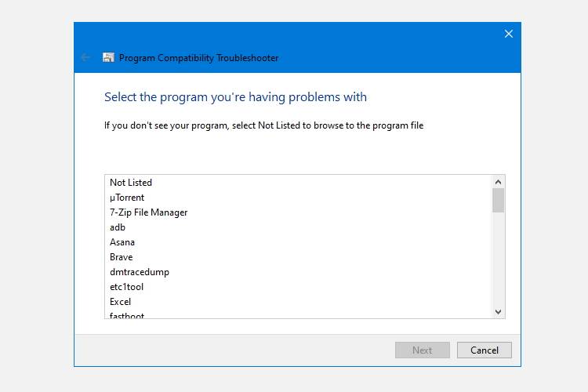Select etc1tool list item
Viewport: 588px width, 392px height.
click(x=126, y=287)
